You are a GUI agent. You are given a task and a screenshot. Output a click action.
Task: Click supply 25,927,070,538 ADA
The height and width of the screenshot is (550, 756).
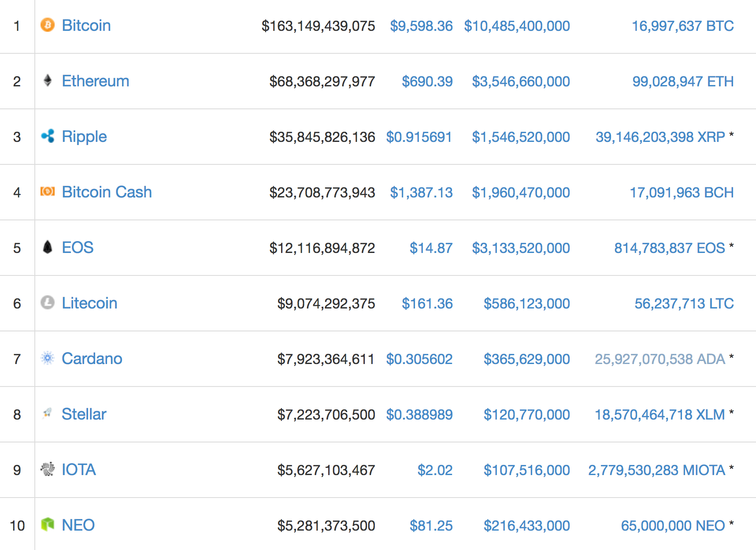[660, 359]
